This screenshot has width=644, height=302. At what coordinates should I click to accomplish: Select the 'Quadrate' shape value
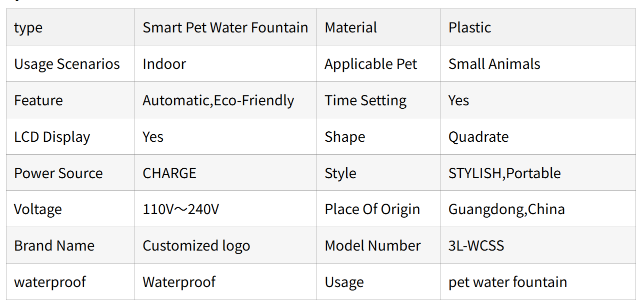478,137
